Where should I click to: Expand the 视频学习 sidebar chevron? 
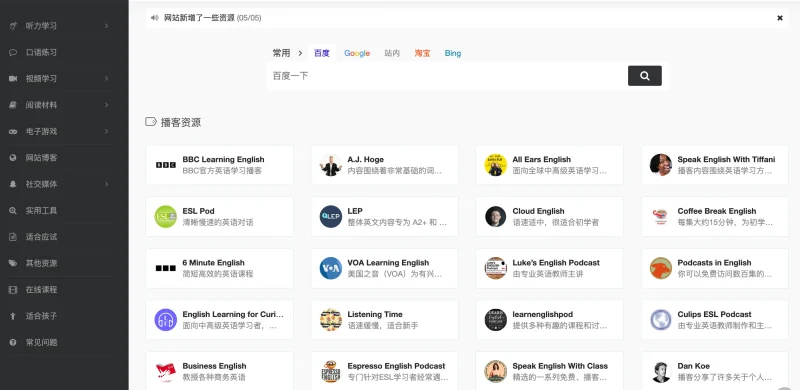point(107,79)
